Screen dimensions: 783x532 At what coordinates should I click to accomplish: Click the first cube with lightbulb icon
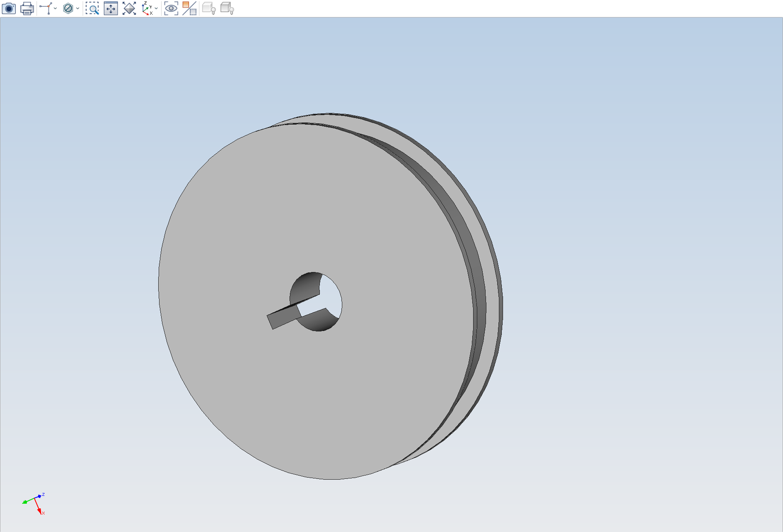(x=209, y=8)
